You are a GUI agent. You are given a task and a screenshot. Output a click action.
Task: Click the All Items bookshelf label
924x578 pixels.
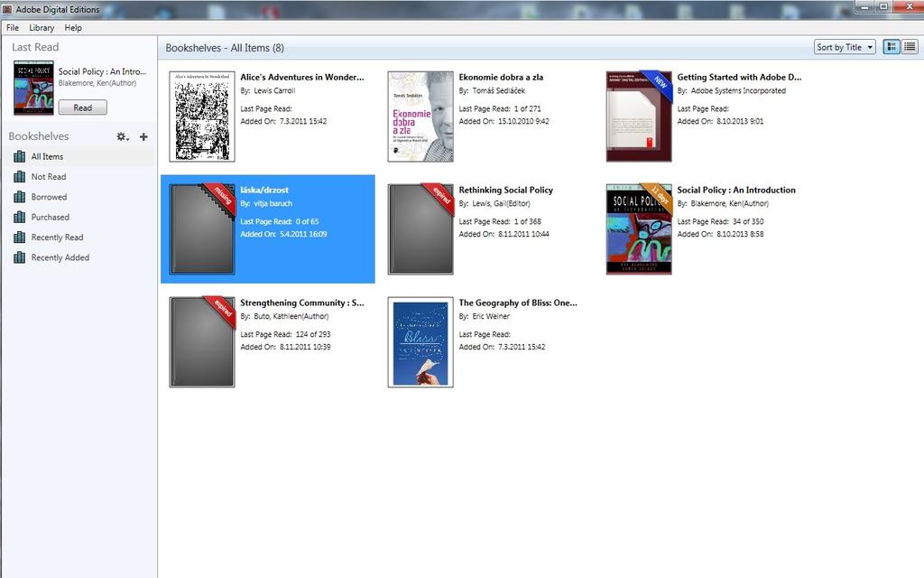click(x=47, y=156)
